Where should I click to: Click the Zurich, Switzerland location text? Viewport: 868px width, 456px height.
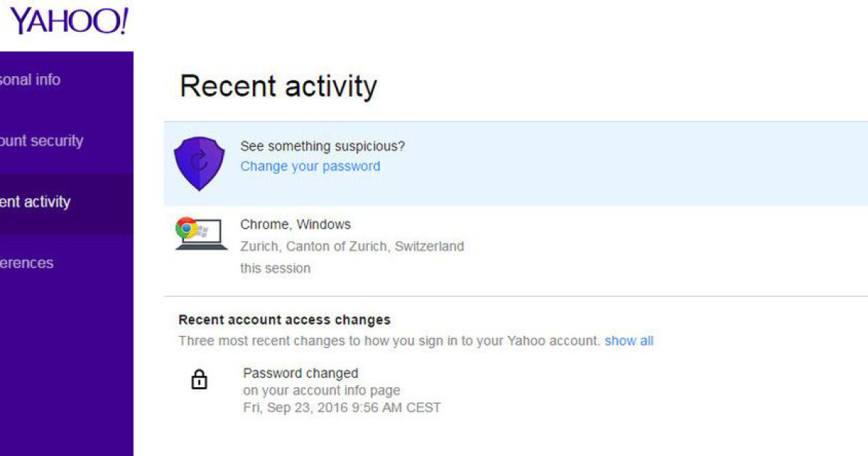point(352,246)
